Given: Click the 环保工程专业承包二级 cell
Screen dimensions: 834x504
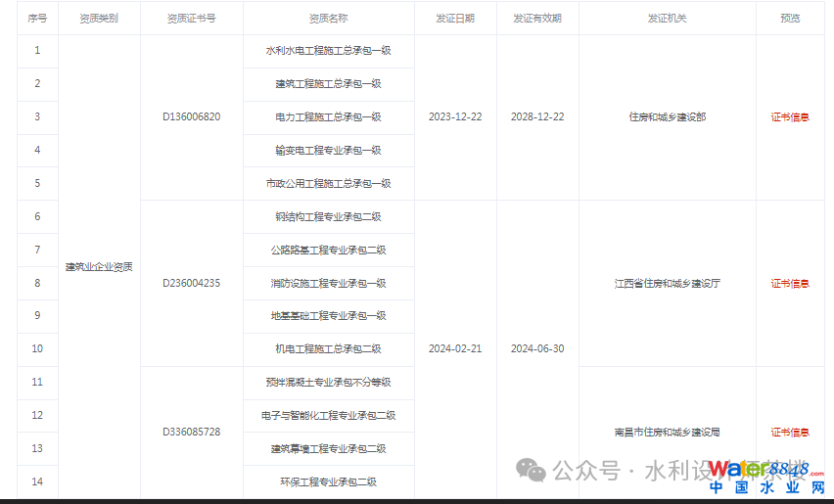Looking at the screenshot, I should point(328,481).
